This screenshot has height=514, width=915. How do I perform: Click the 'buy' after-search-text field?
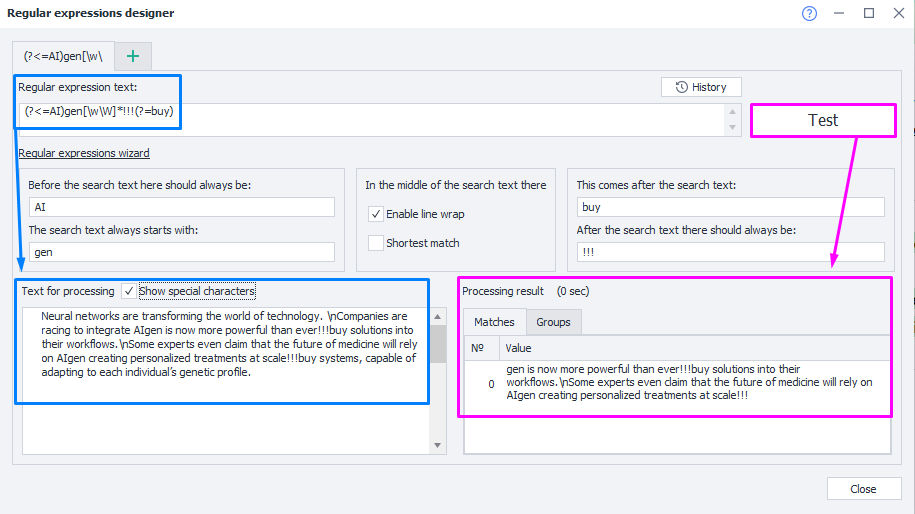pyautogui.click(x=730, y=207)
